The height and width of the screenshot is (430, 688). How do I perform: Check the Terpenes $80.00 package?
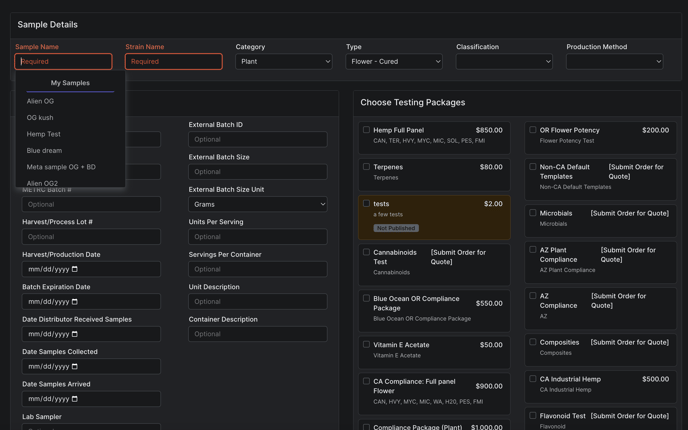coord(366,166)
